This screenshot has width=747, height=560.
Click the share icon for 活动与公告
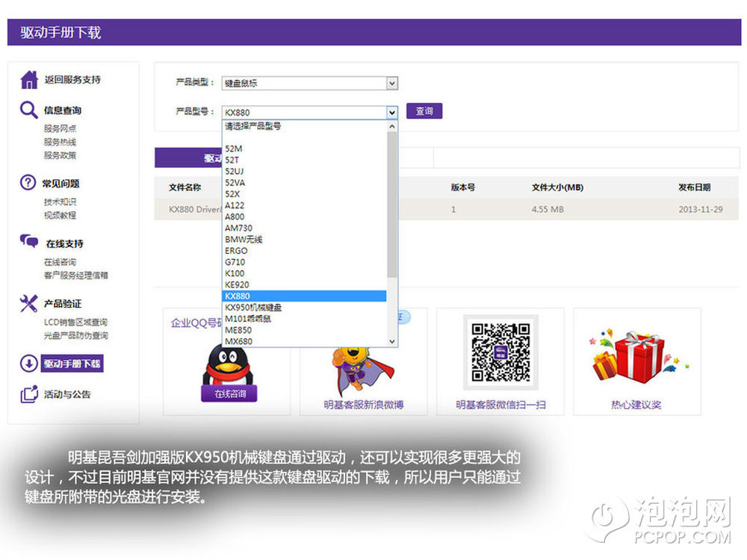click(x=29, y=393)
